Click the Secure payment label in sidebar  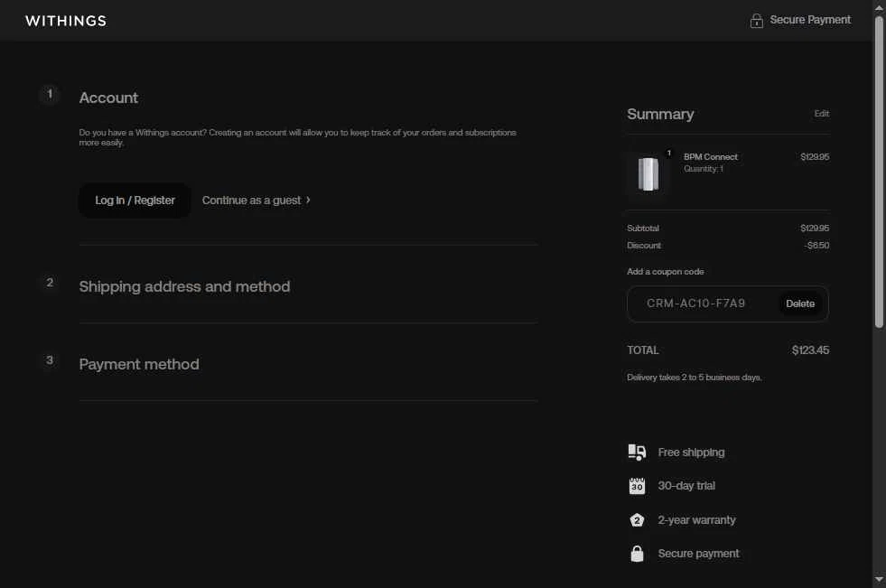698,554
